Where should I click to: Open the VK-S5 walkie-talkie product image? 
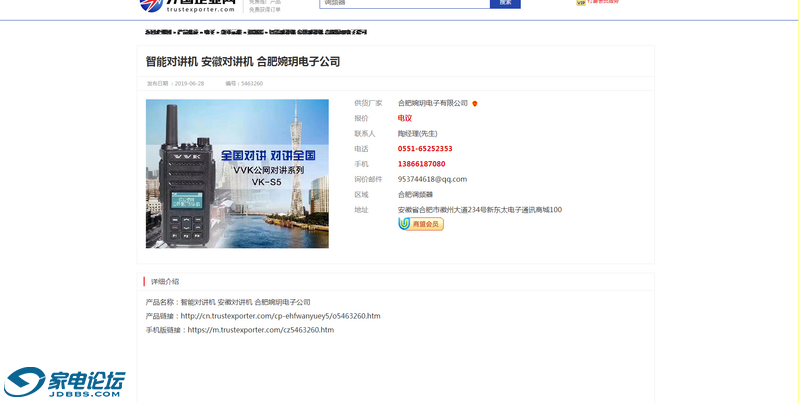pyautogui.click(x=237, y=173)
